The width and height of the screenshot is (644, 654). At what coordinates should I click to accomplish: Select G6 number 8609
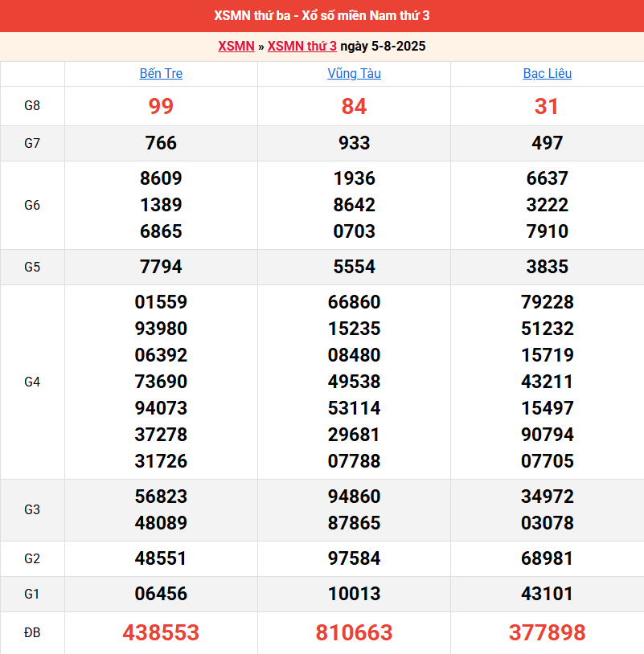coord(161,178)
